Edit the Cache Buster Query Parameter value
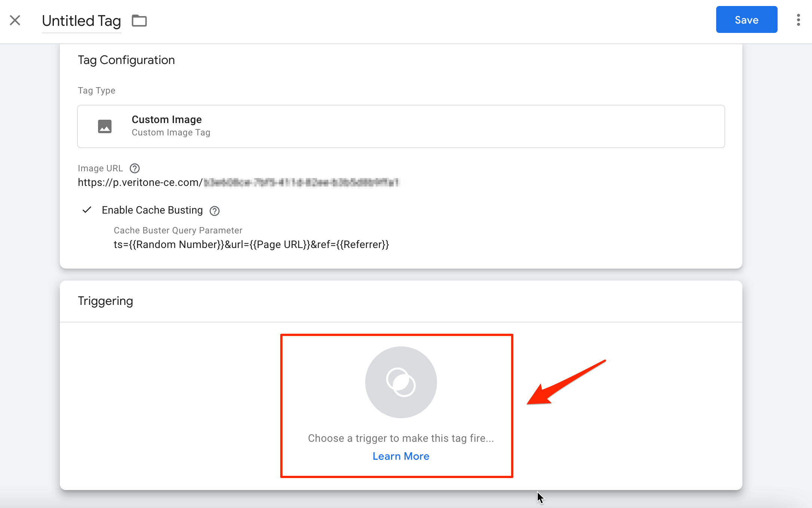This screenshot has height=508, width=812. [251, 245]
